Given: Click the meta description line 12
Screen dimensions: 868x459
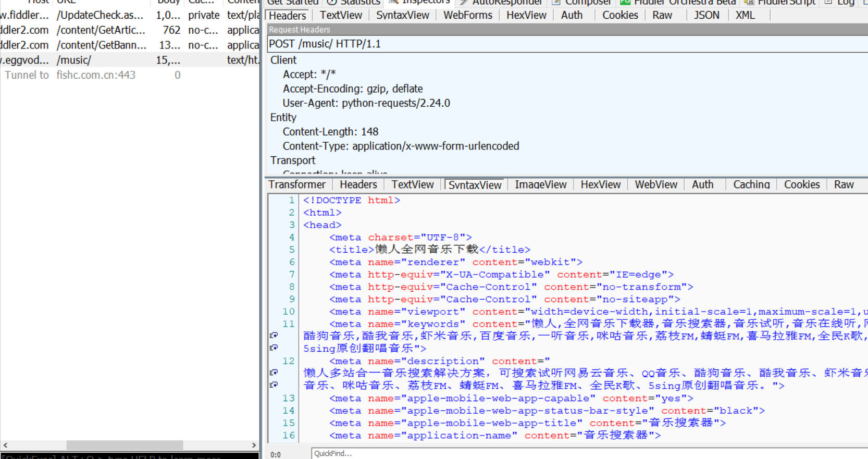Looking at the screenshot, I should click(x=439, y=361).
